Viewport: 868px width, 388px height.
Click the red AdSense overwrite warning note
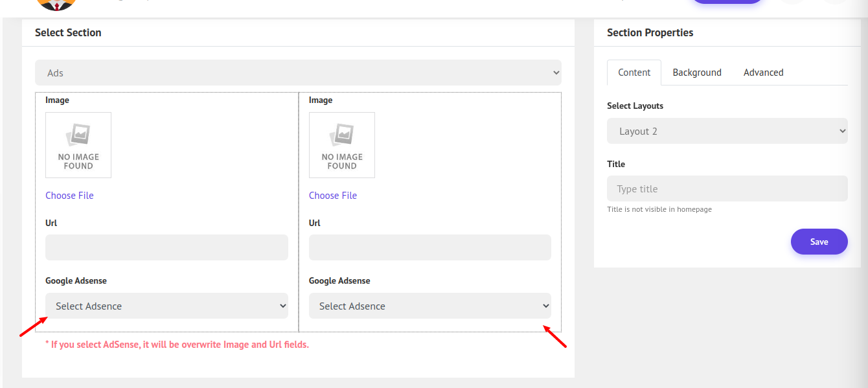pos(177,345)
